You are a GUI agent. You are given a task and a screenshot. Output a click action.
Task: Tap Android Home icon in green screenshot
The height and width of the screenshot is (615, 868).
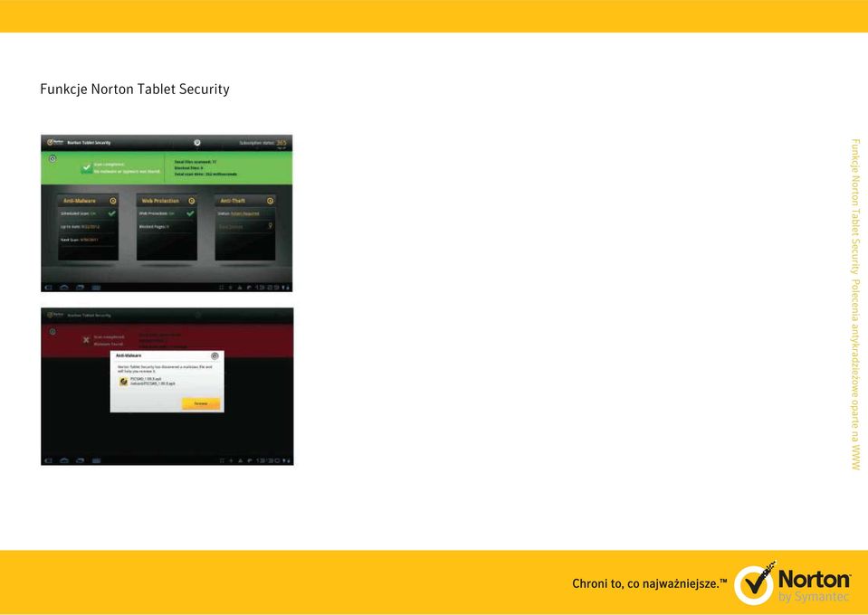click(x=64, y=287)
